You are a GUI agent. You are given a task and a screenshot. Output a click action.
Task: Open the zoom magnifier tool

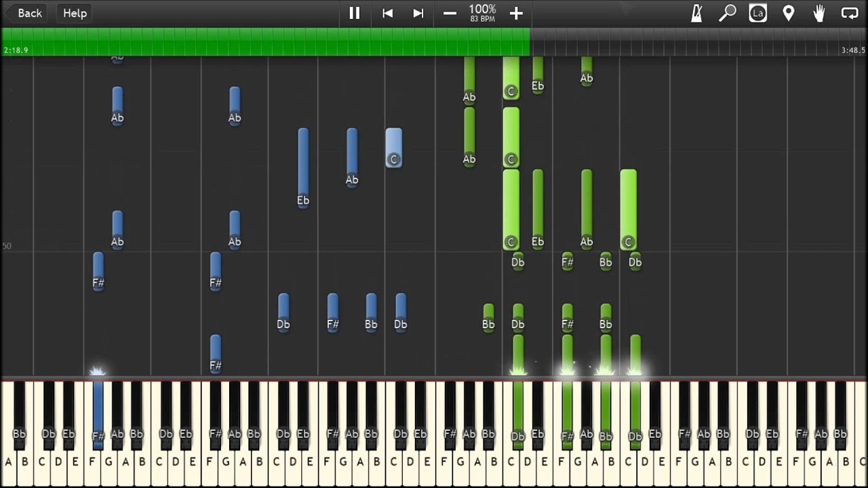point(728,13)
